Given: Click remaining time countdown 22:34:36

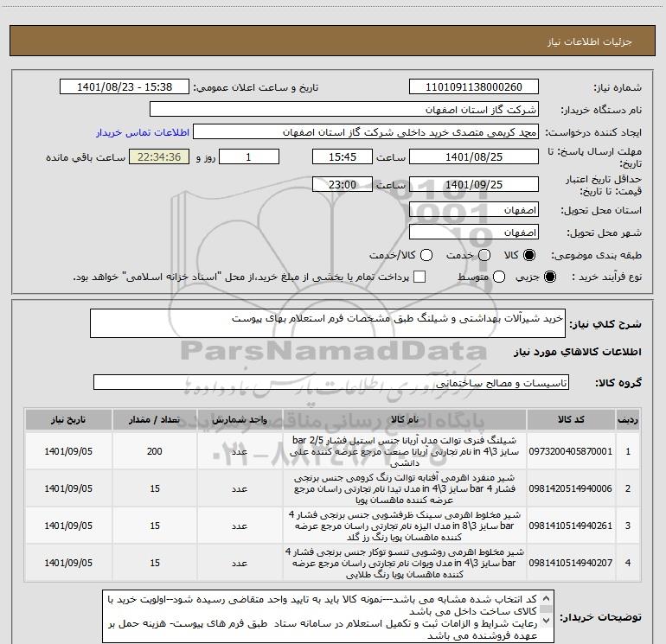Looking at the screenshot, I should click(159, 156).
